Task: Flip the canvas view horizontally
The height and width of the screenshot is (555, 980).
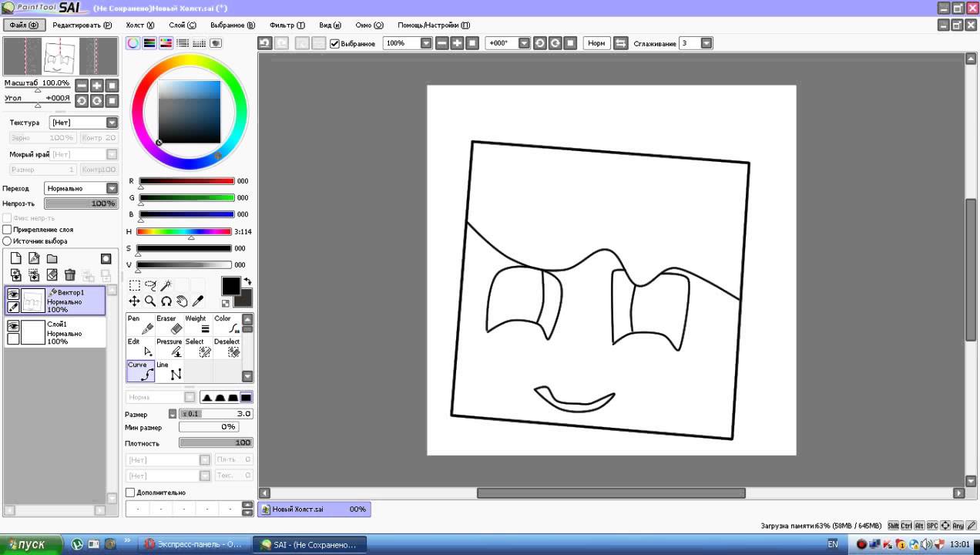Action: pyautogui.click(x=620, y=43)
